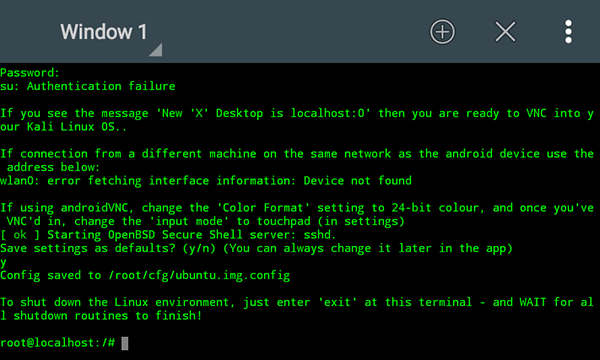This screenshot has height=360, width=600.
Task: Close the current terminal window with X icon
Action: [x=505, y=31]
